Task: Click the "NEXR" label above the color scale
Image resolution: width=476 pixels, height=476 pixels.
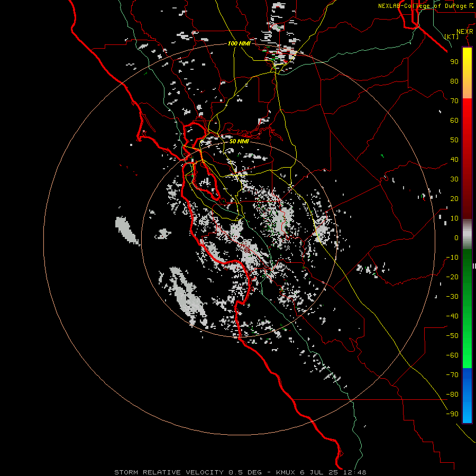Action: click(x=464, y=32)
